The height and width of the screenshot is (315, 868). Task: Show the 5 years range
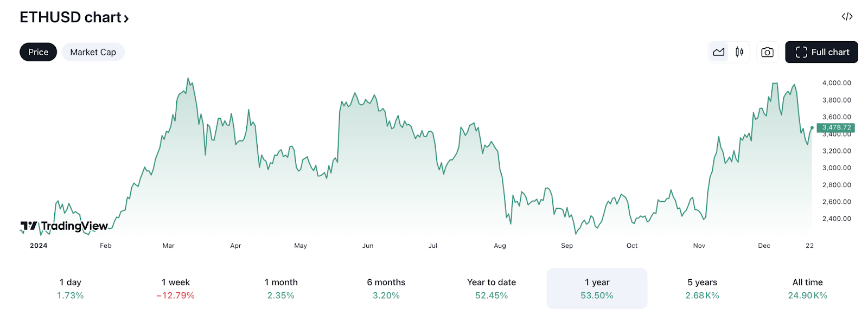point(702,288)
